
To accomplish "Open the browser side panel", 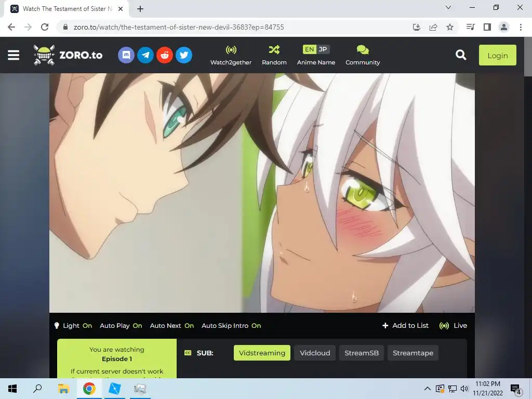I will 487,27.
